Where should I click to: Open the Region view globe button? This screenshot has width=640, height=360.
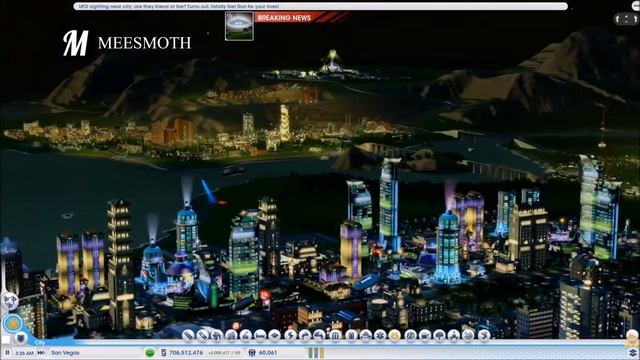[10, 301]
